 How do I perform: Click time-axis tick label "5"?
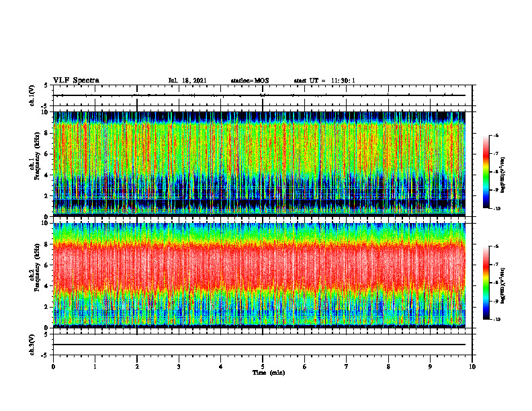[x=263, y=367]
